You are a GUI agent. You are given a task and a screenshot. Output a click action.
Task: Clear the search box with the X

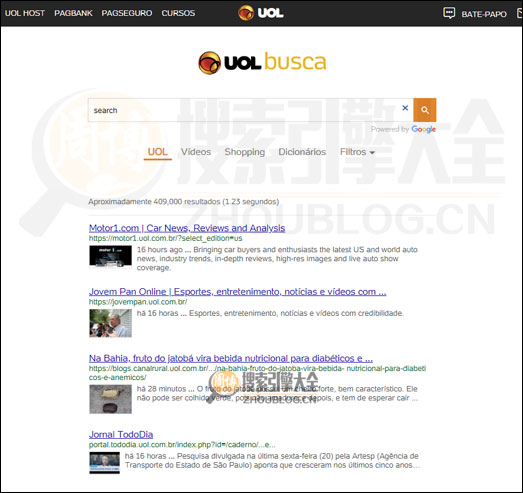(x=405, y=108)
